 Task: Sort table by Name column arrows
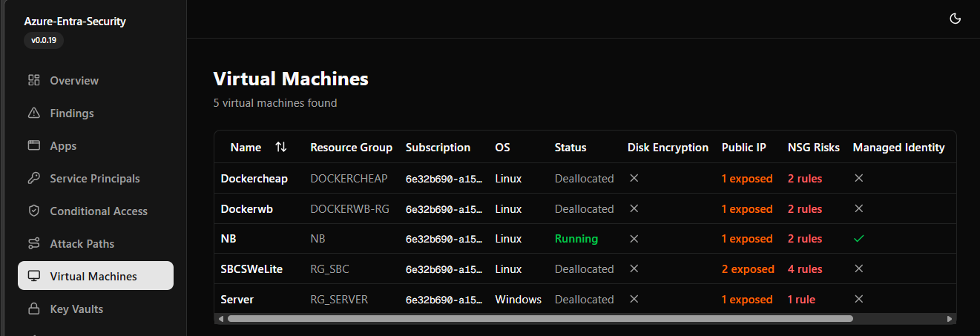pyautogui.click(x=280, y=148)
